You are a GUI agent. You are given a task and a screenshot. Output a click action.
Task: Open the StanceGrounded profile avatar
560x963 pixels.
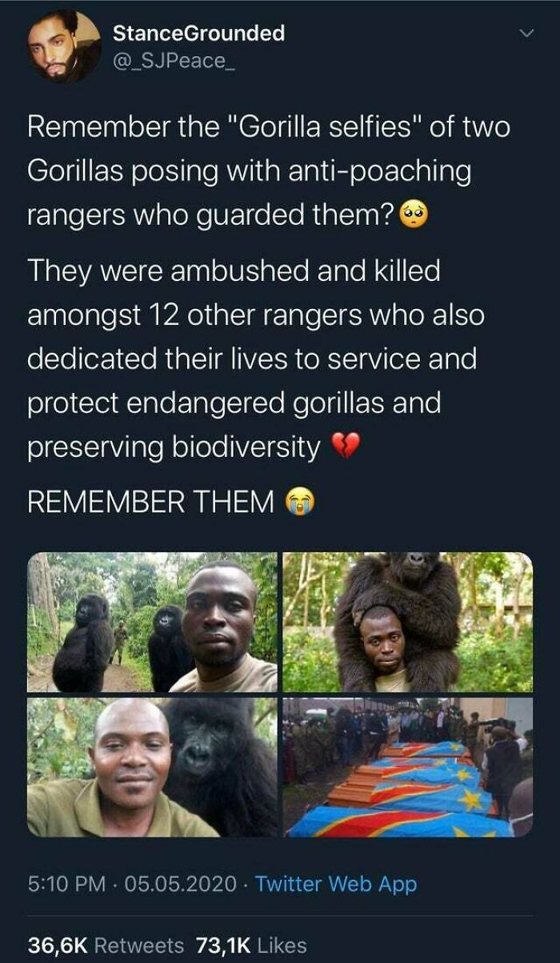point(64,47)
